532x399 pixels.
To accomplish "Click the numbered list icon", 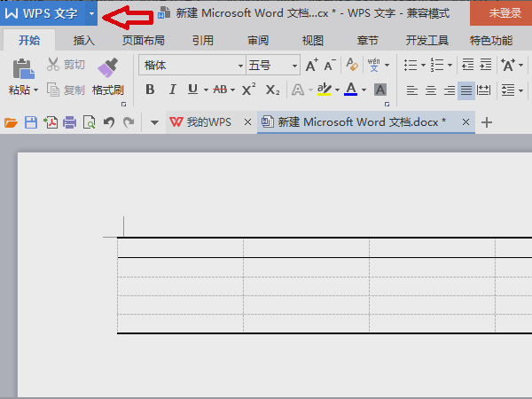I will [437, 65].
